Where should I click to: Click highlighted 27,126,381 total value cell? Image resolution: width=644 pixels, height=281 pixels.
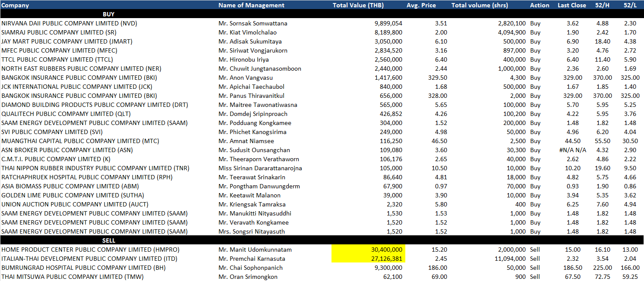click(x=368, y=259)
